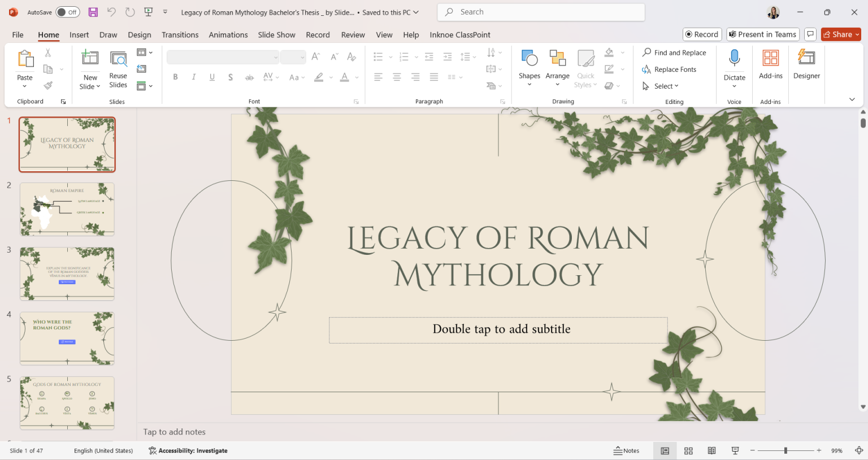Open the Select dropdown in Editing
The image size is (868, 460).
(x=666, y=86)
